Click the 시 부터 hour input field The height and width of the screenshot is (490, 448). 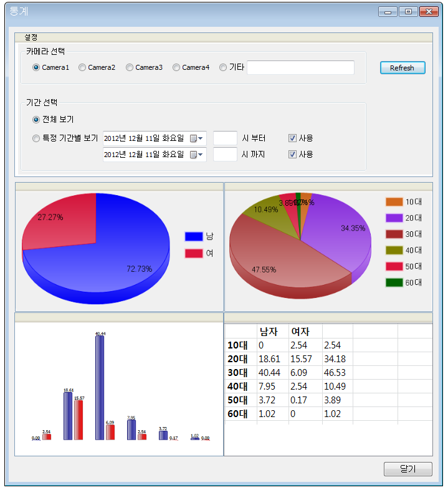pos(225,138)
